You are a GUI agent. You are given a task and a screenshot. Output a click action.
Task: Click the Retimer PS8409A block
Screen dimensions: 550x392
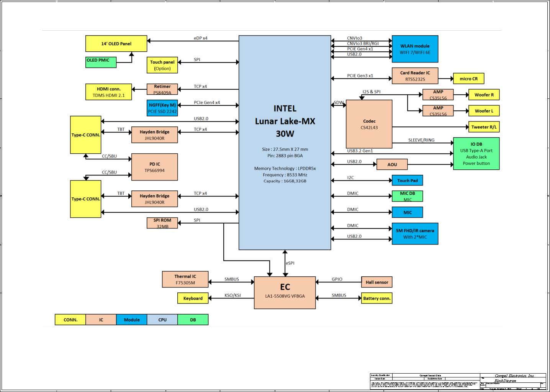pyautogui.click(x=162, y=89)
